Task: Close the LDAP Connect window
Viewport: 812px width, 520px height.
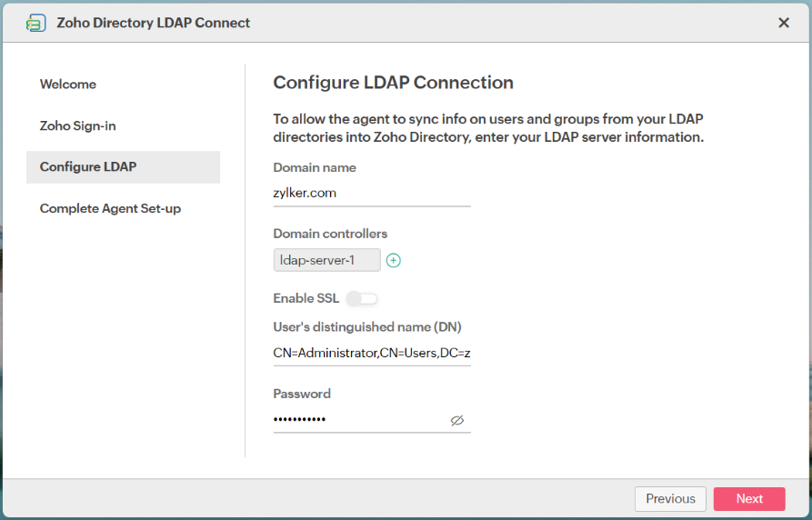Action: coord(784,23)
